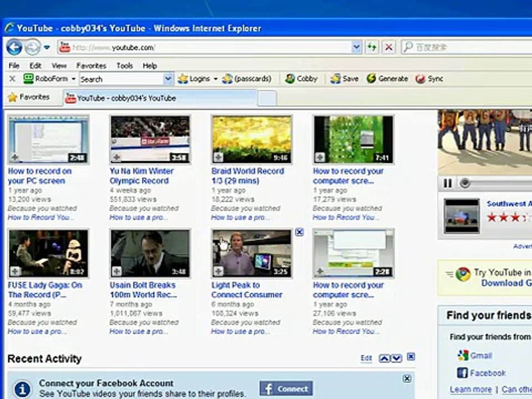Open the Help menu
Screen dimensions: 532x399
150,65
